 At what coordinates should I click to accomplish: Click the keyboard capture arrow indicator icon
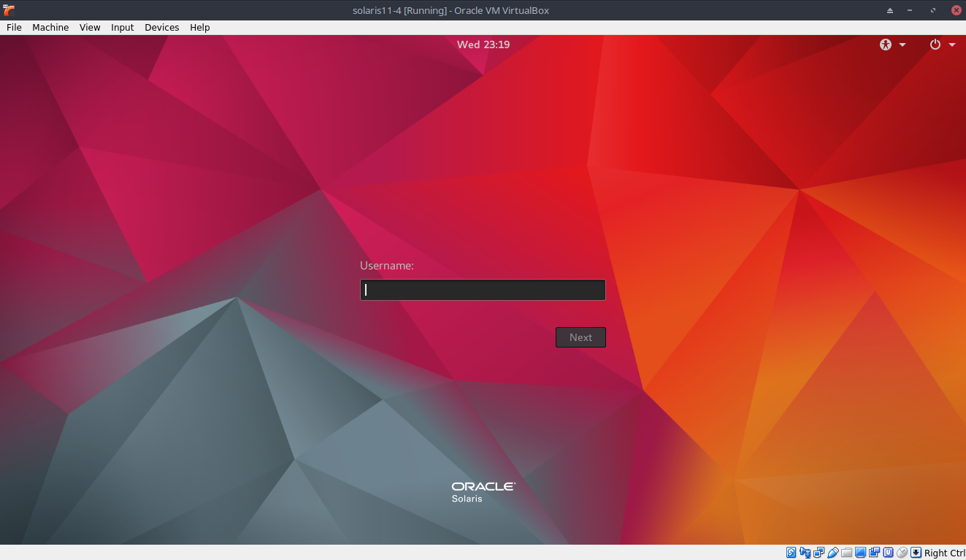916,553
